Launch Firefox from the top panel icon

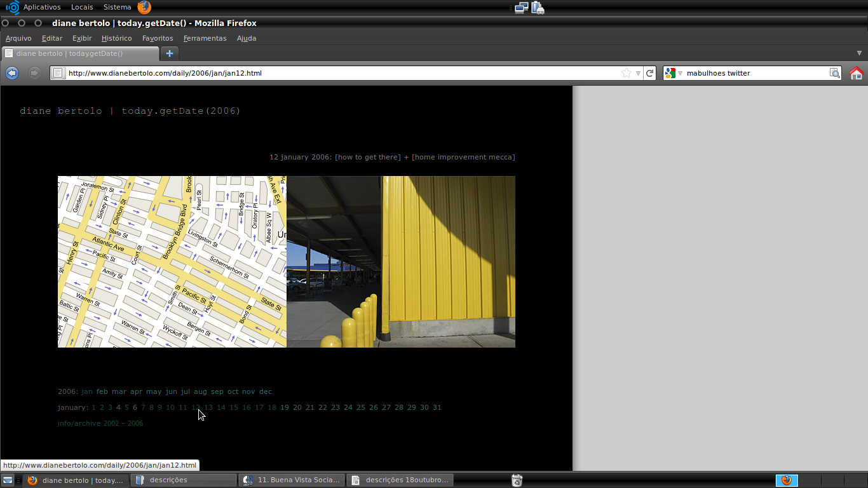pyautogui.click(x=144, y=8)
